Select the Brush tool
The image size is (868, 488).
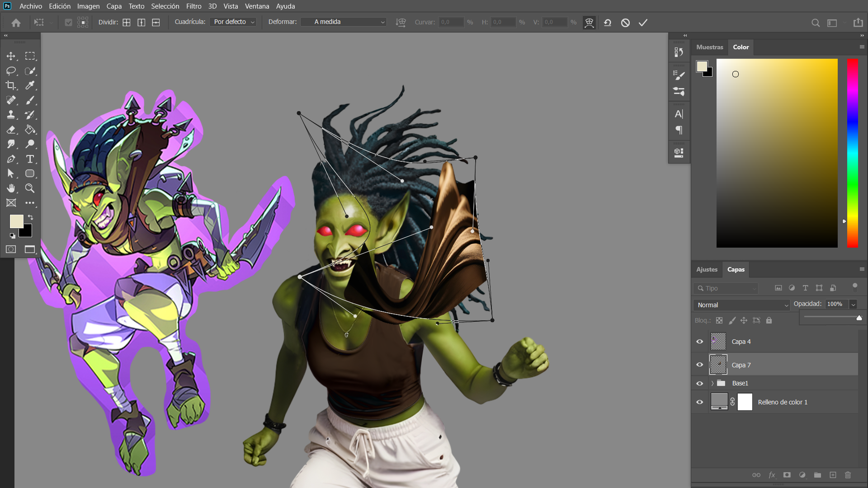tap(30, 100)
